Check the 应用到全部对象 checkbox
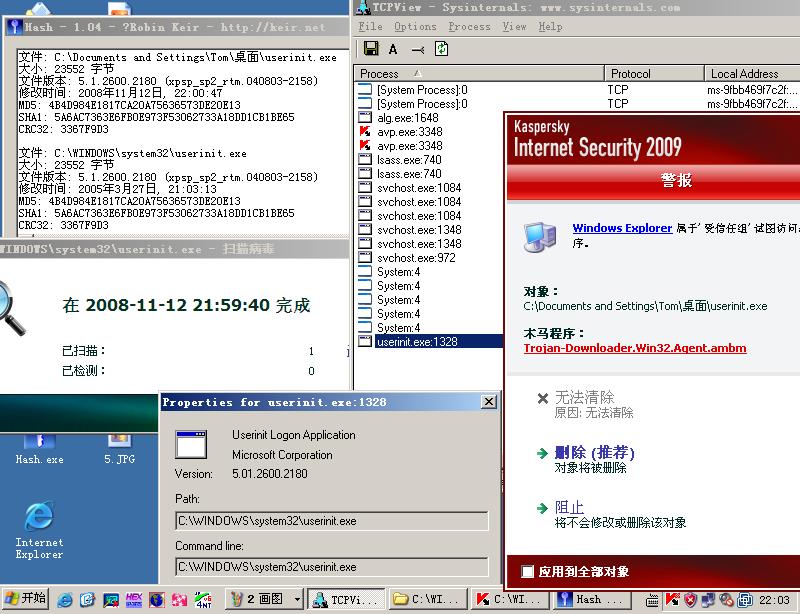The image size is (800, 614). pos(528,572)
